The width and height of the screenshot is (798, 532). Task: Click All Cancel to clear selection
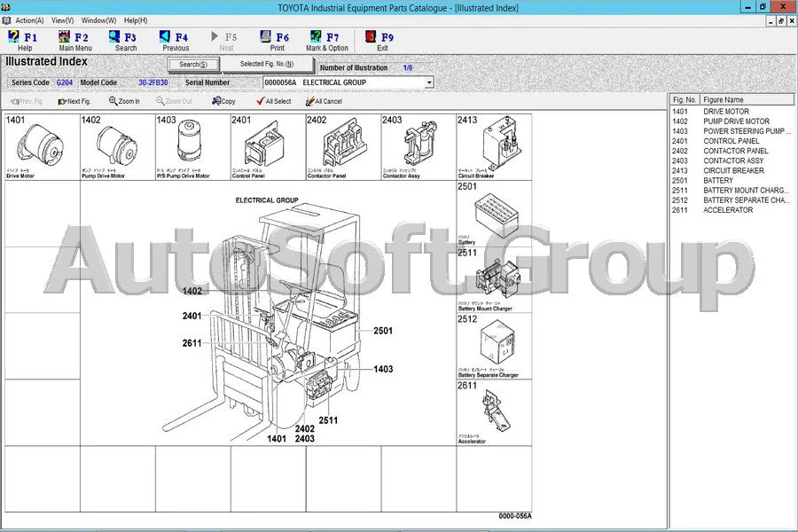coord(324,101)
